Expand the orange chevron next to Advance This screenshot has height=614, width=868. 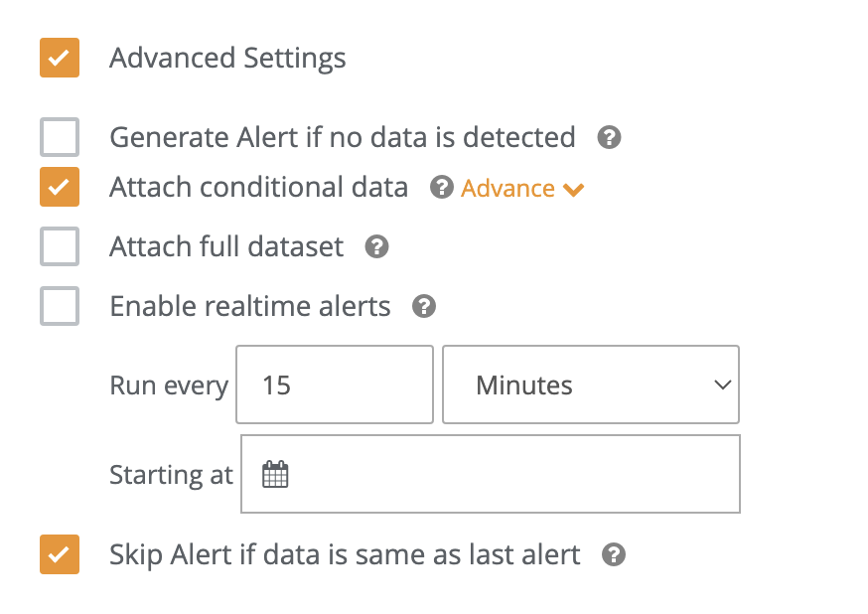pyautogui.click(x=573, y=190)
